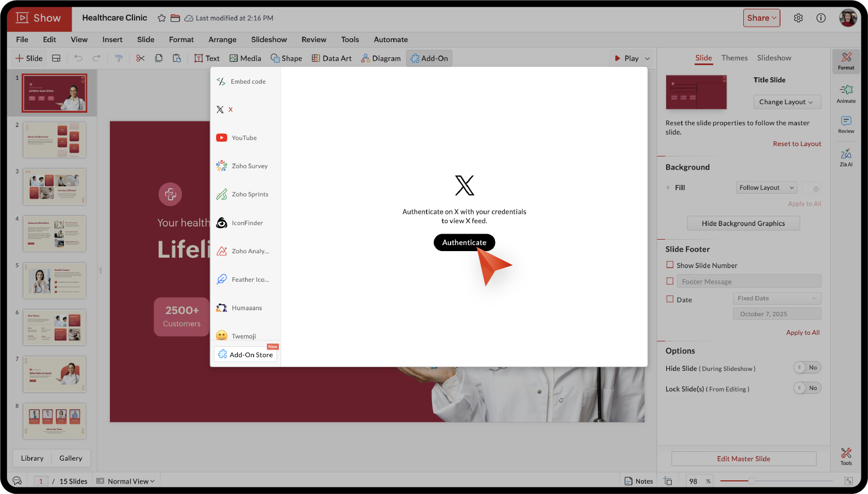Click Edit Master Slide button

(744, 458)
